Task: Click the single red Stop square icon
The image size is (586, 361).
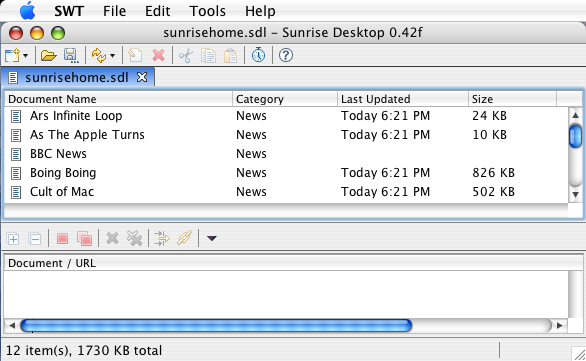Action: tap(62, 238)
